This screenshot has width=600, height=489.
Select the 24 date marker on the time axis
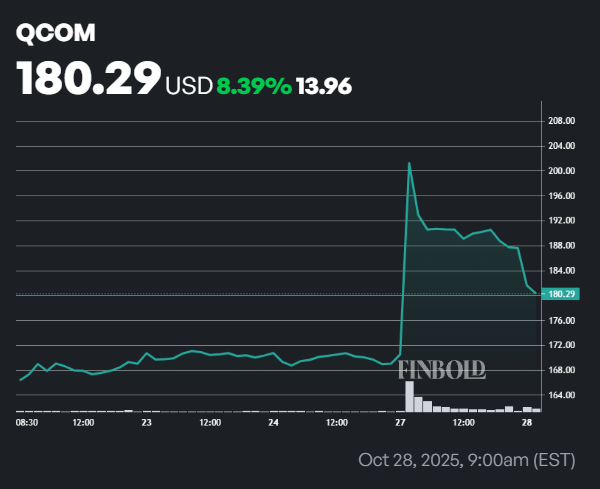click(x=273, y=423)
